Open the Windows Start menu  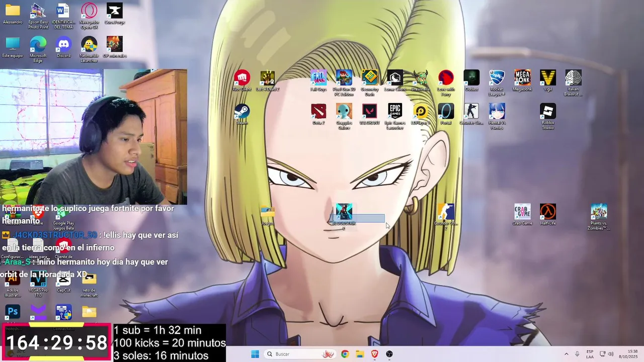pyautogui.click(x=255, y=354)
